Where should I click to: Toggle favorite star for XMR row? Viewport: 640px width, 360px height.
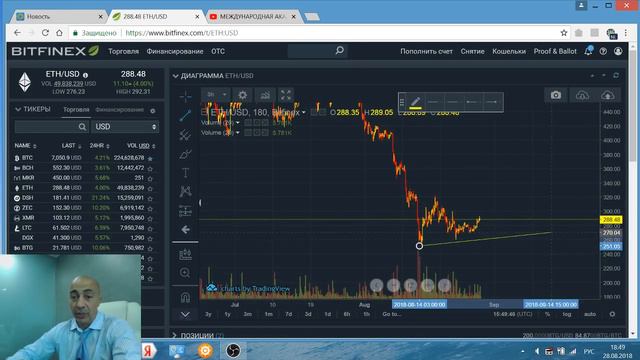(150, 218)
